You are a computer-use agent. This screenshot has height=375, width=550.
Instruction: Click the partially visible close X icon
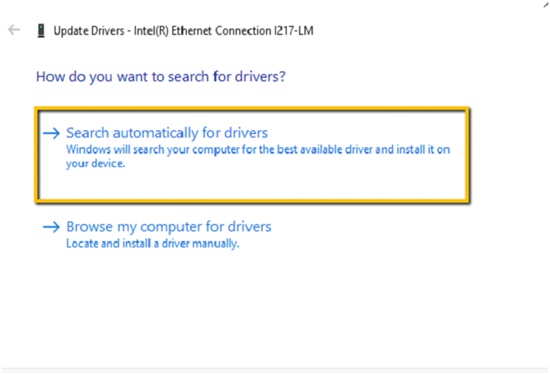546,4
